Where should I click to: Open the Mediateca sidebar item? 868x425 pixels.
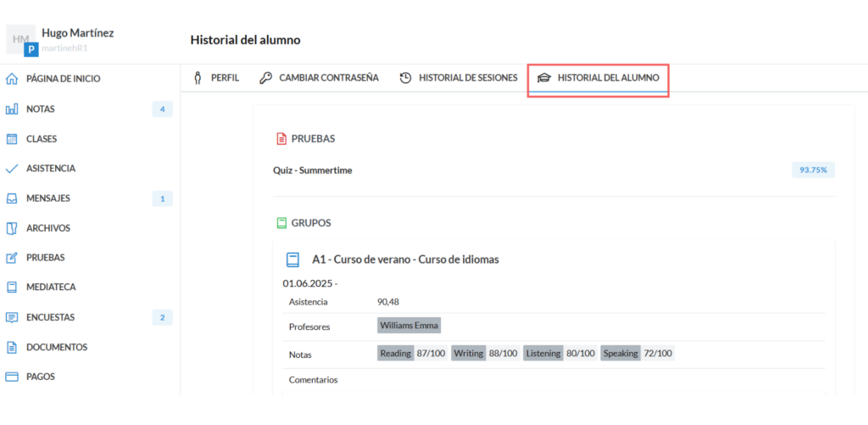click(50, 288)
